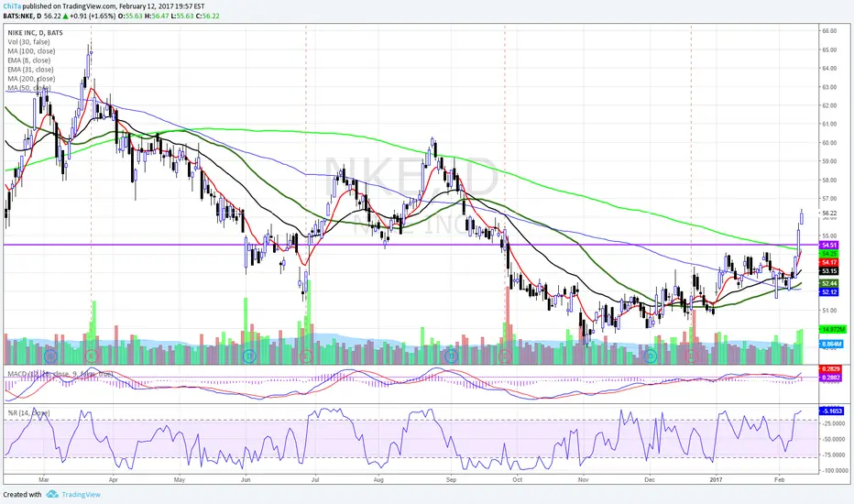The height and width of the screenshot is (504, 854).
Task: Click the 51.00 price axis label
Action: 829,311
